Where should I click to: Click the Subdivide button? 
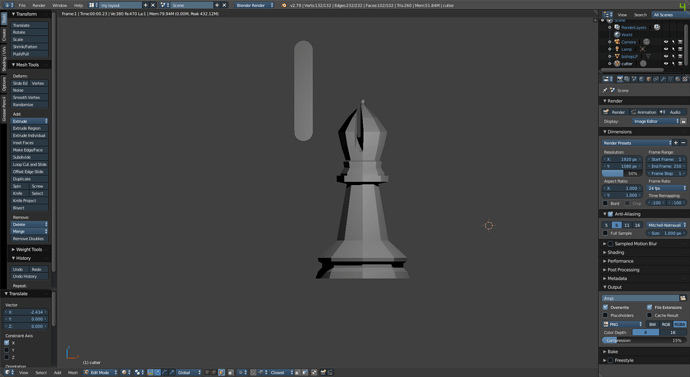pos(29,157)
